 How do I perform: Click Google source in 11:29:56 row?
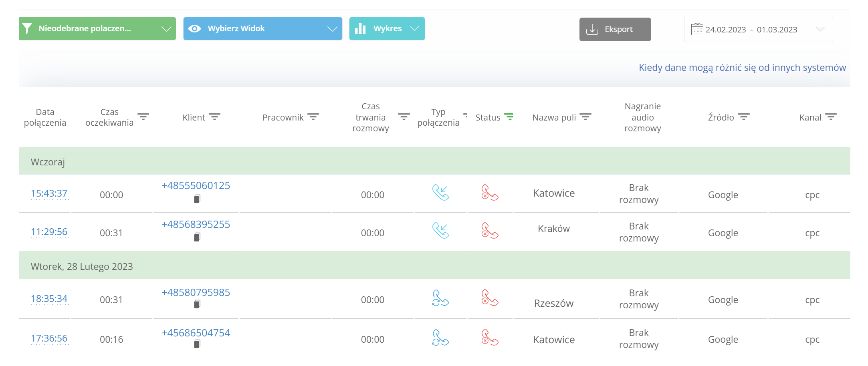[x=723, y=233]
